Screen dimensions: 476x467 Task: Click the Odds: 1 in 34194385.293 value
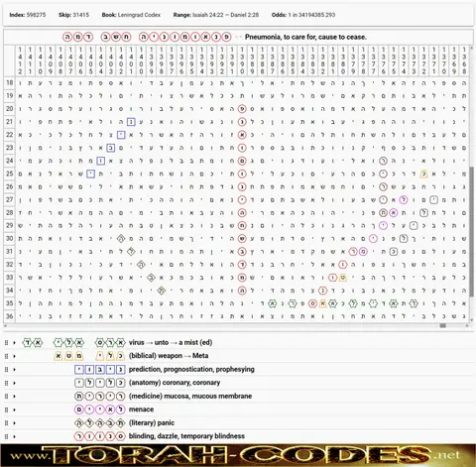[x=303, y=15]
